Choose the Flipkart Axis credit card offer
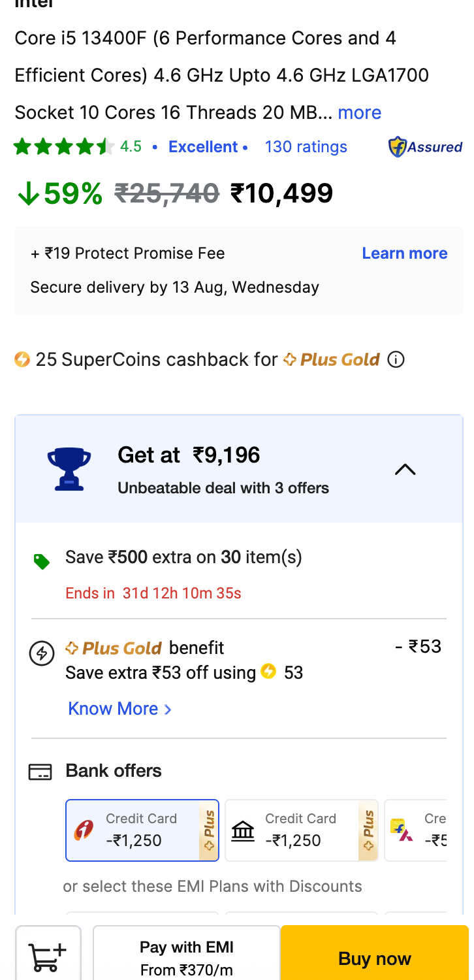The width and height of the screenshot is (474, 980). click(415, 830)
